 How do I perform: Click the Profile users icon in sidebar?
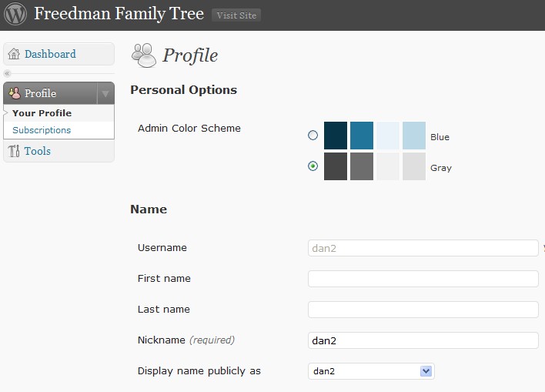pyautogui.click(x=15, y=93)
